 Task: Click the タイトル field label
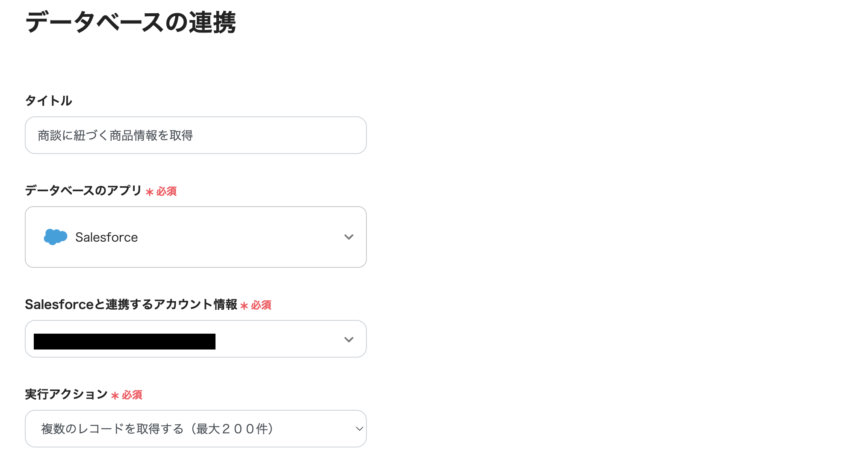[x=48, y=100]
